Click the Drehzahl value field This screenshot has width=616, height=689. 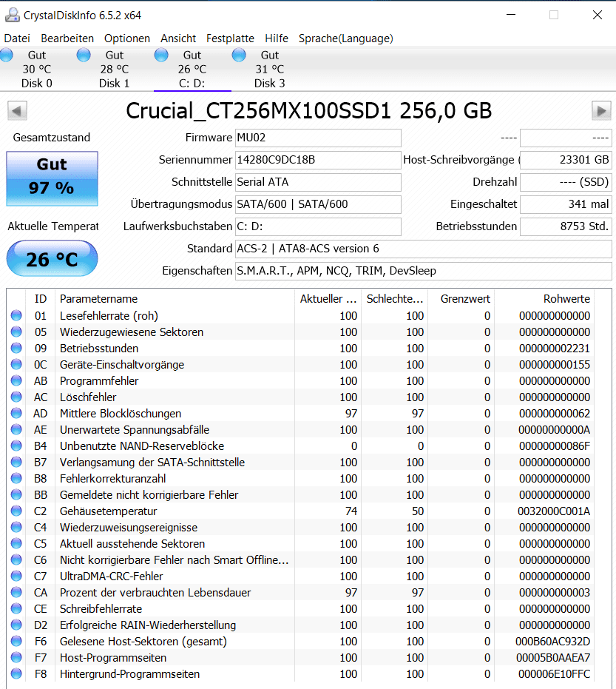click(x=566, y=182)
